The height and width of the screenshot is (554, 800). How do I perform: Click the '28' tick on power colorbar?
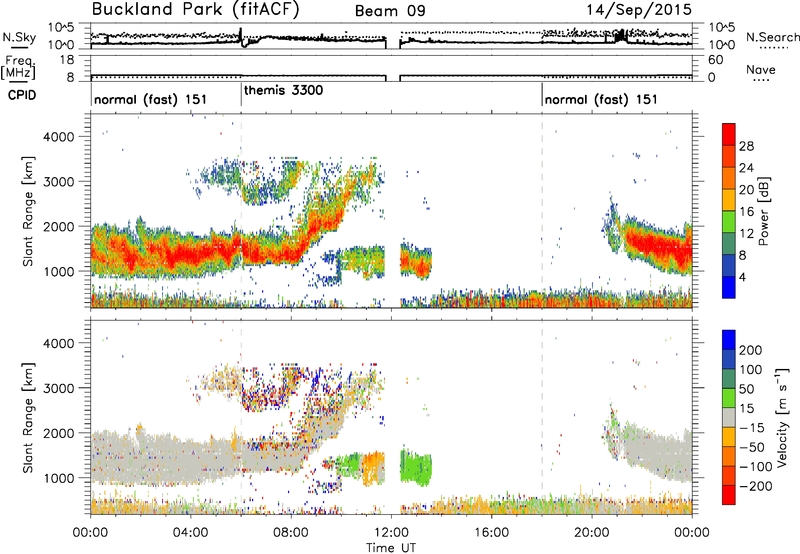746,146
